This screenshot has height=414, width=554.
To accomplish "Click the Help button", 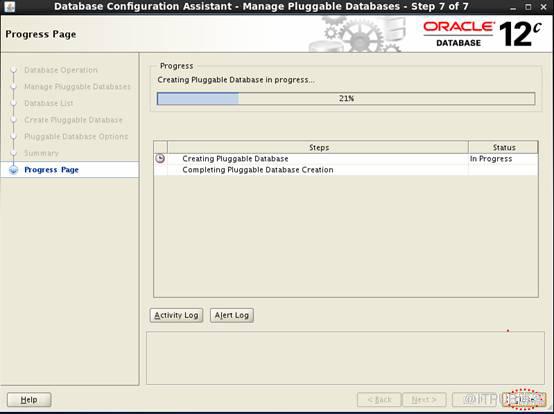I will coord(29,400).
